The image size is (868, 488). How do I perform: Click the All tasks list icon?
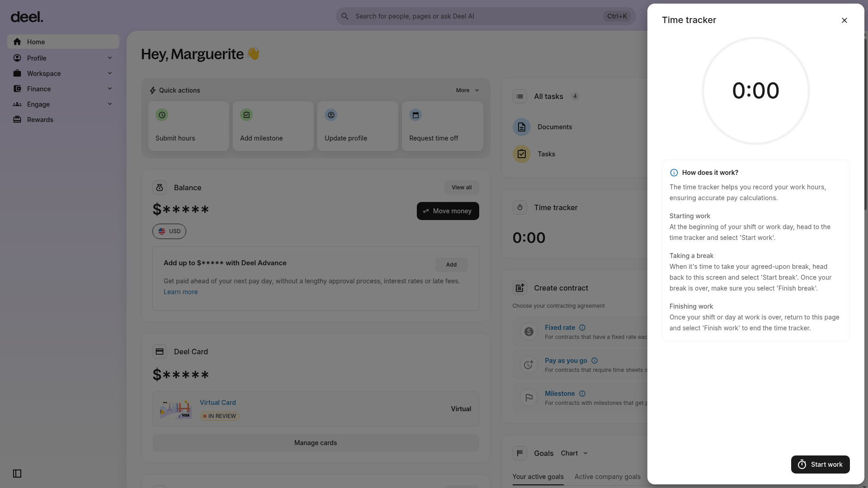[520, 96]
